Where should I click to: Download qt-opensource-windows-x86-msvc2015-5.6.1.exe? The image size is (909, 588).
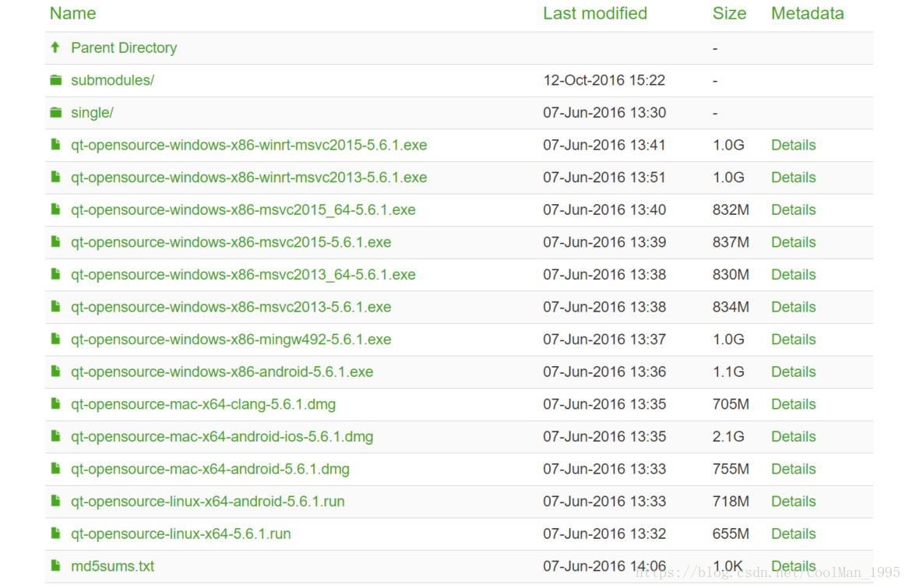tap(231, 242)
